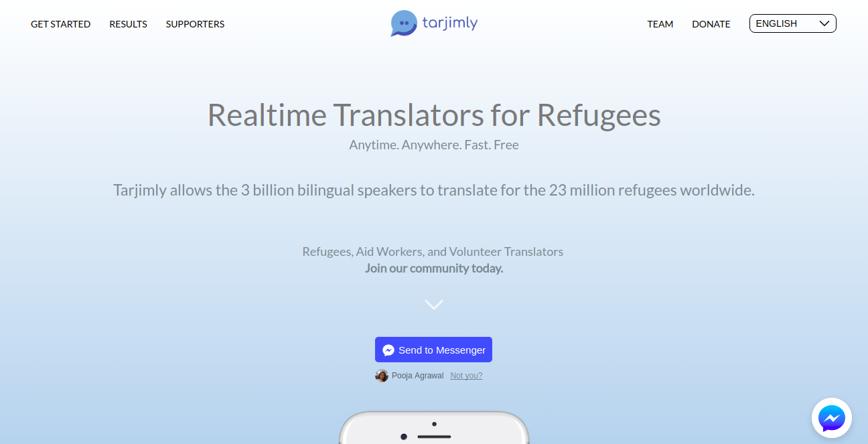Click the white down chevron arrow
Viewport: 868px width, 444px height.
click(x=434, y=305)
